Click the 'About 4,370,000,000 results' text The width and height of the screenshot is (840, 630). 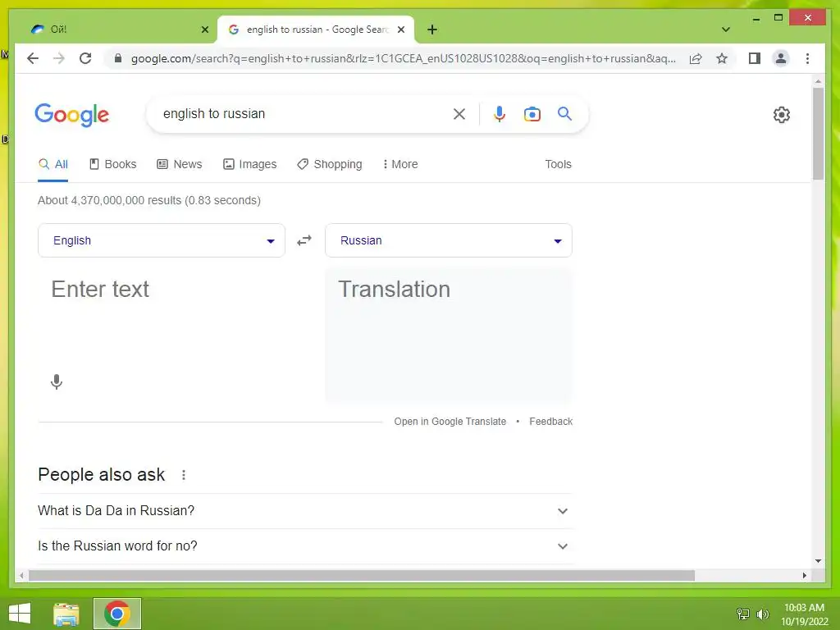click(149, 200)
